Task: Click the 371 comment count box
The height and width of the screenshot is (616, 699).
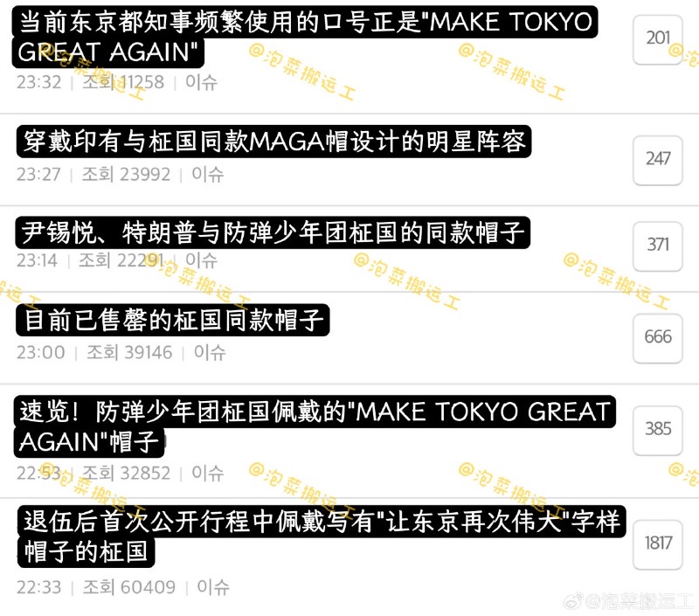Action: click(x=658, y=246)
